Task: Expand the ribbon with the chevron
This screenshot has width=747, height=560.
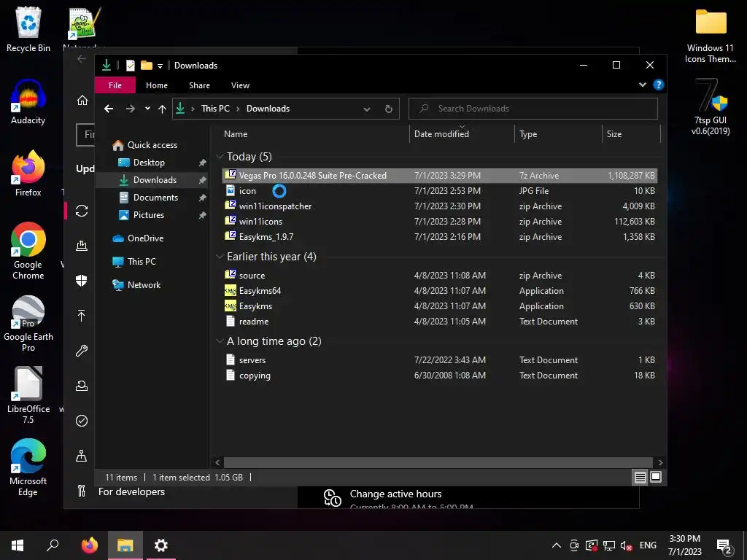Action: point(643,85)
